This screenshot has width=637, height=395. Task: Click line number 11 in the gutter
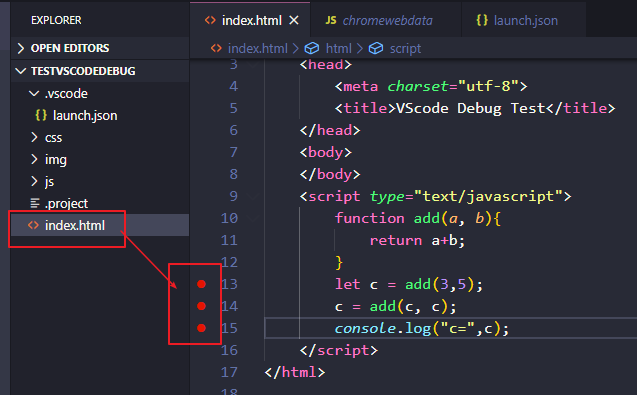point(229,240)
